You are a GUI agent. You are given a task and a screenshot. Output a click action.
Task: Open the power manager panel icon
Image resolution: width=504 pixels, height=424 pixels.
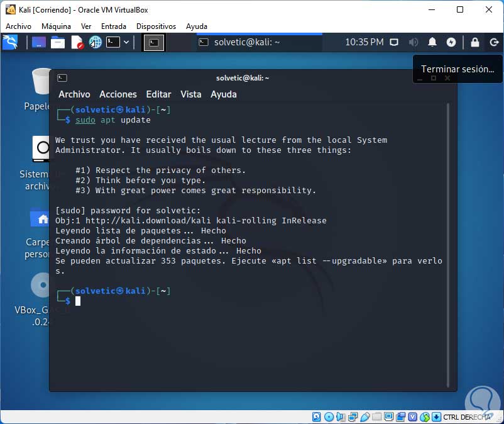tap(451, 42)
